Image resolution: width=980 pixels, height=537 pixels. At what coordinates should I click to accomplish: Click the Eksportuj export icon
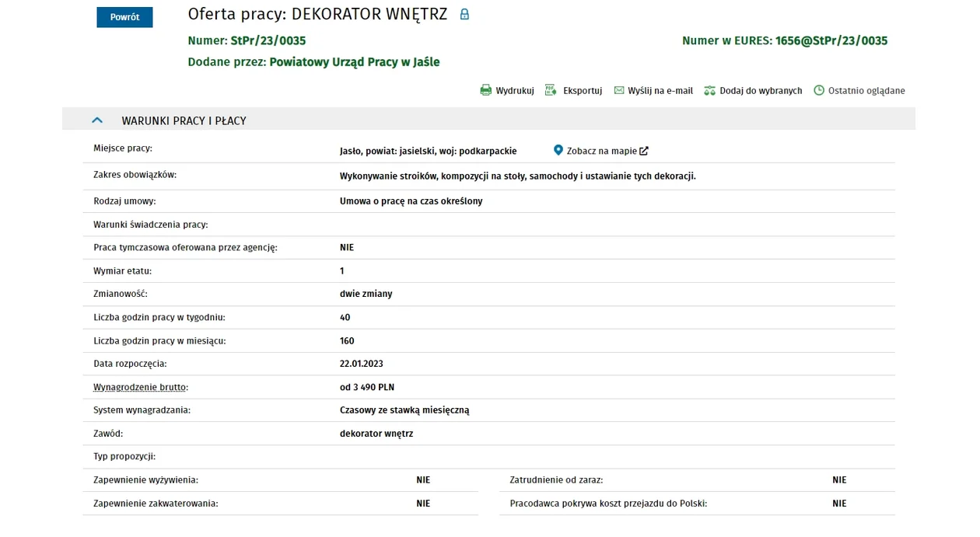point(551,90)
